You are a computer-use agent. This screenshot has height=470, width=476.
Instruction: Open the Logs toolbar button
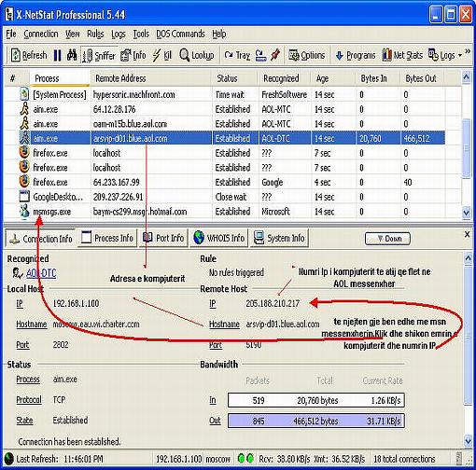[x=441, y=55]
